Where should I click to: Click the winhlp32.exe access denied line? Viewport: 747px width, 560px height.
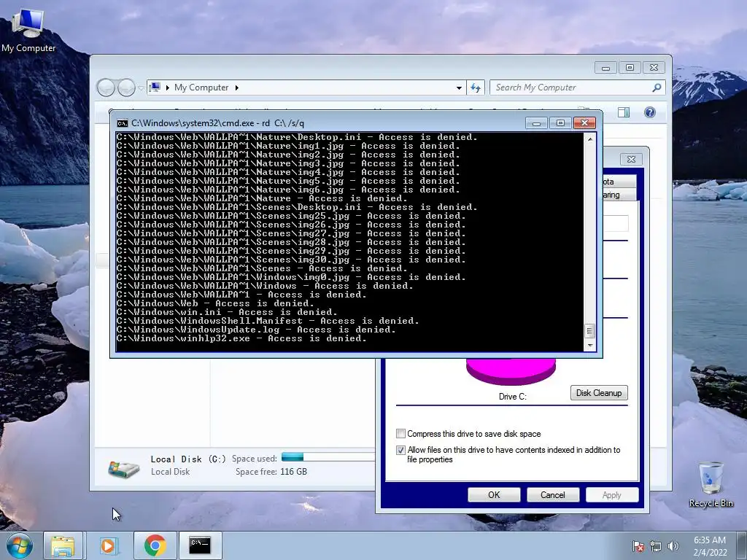pos(241,338)
